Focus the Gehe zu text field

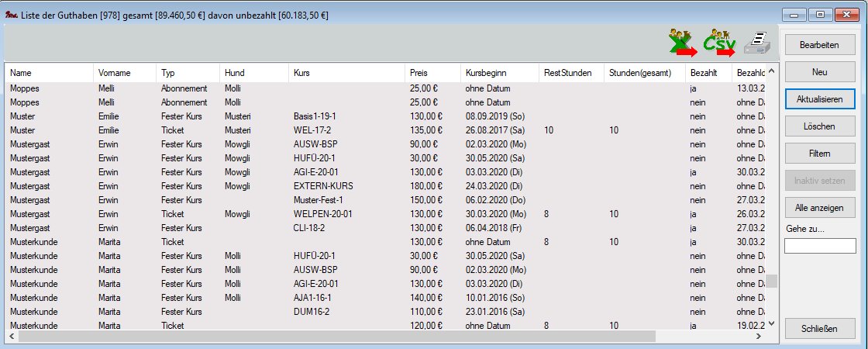coord(820,246)
